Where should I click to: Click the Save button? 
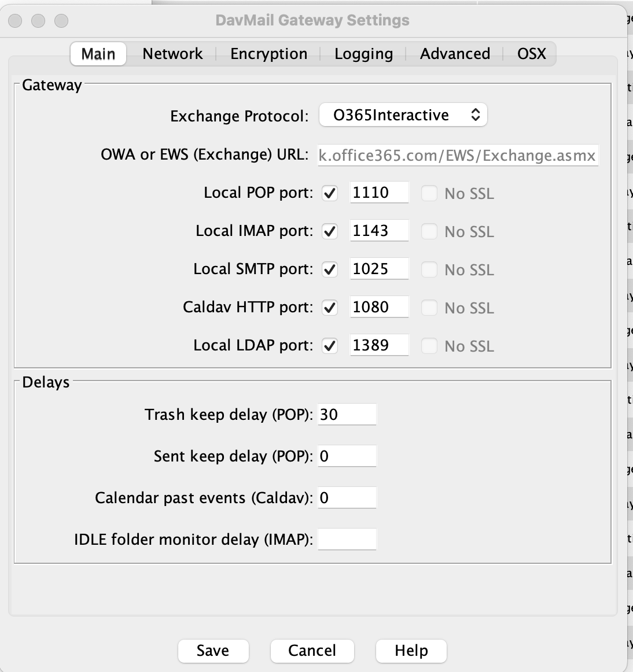(x=213, y=651)
